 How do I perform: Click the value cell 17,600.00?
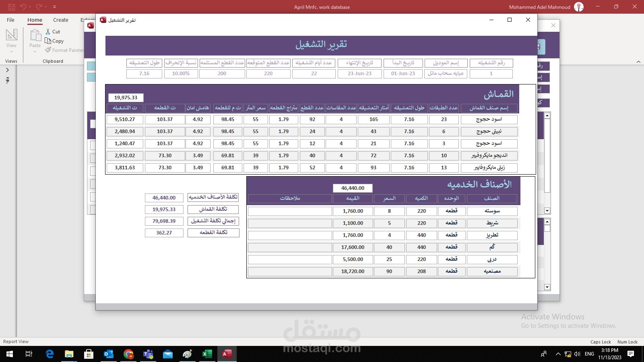353,247
